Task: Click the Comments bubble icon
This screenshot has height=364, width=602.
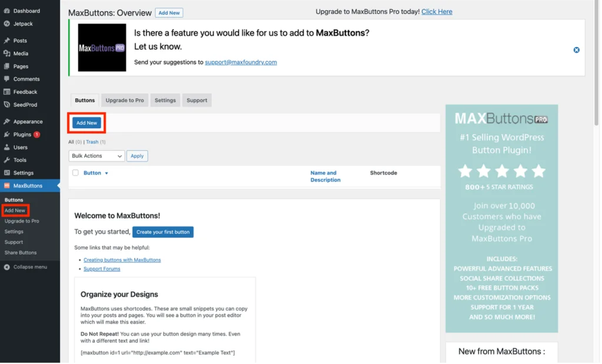Action: coord(6,79)
